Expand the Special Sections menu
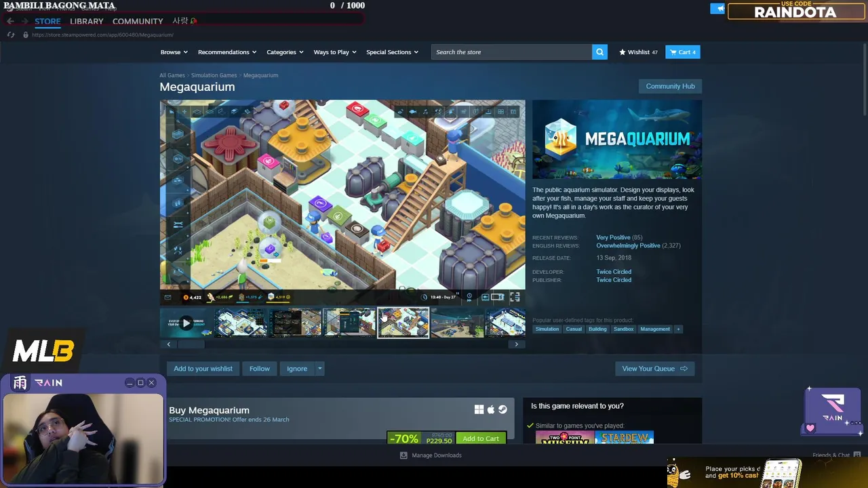Image resolution: width=868 pixels, height=488 pixels. [x=392, y=52]
